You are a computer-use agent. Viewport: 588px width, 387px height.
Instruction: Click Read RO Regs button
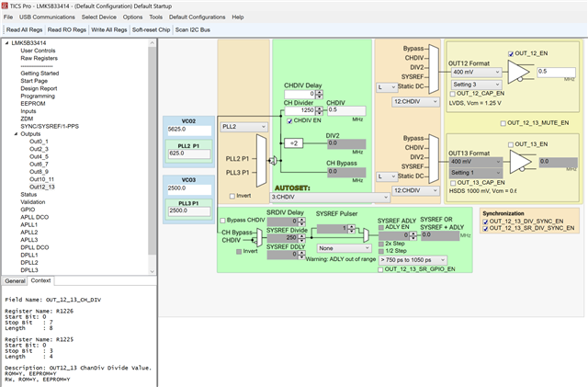coord(67,30)
